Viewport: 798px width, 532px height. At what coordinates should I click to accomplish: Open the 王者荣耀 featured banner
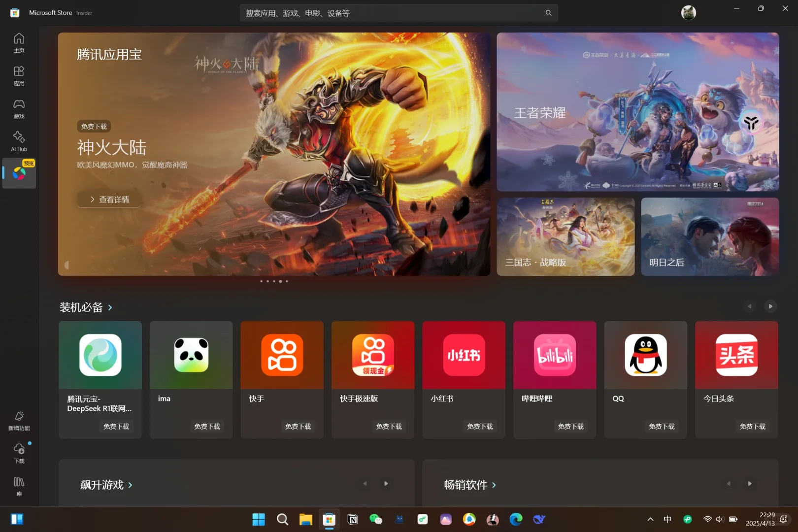[637, 112]
